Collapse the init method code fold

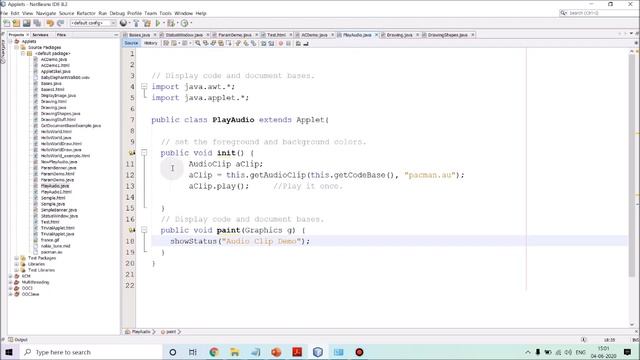click(144, 153)
